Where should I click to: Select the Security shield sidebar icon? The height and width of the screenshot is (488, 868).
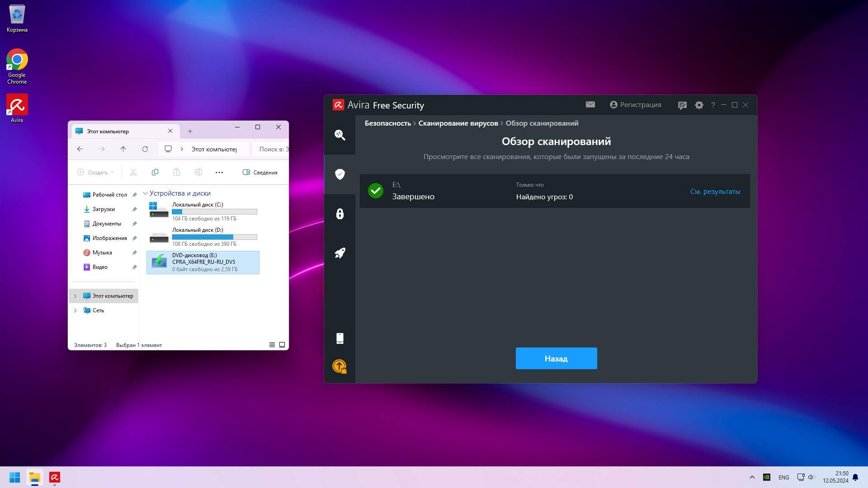(x=340, y=174)
